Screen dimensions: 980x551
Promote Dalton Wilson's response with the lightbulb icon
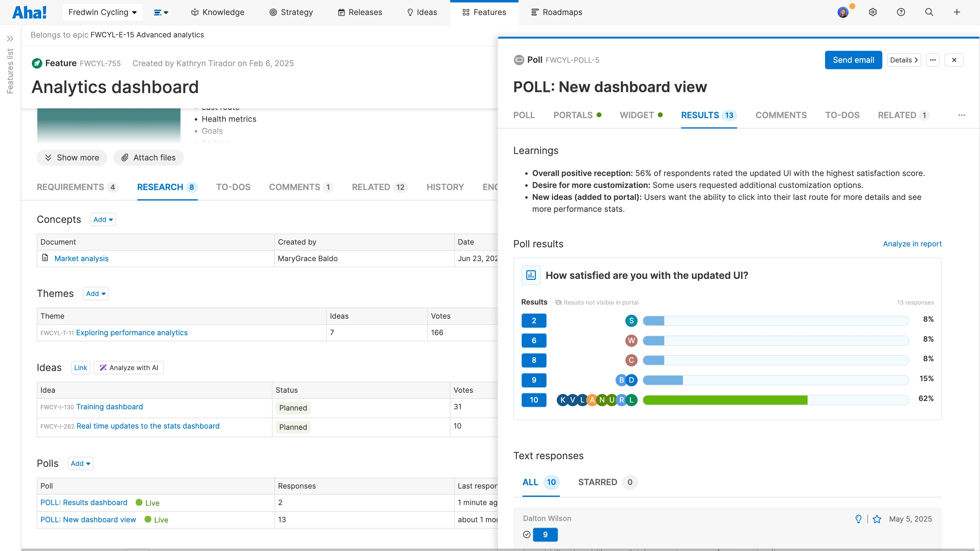(858, 519)
